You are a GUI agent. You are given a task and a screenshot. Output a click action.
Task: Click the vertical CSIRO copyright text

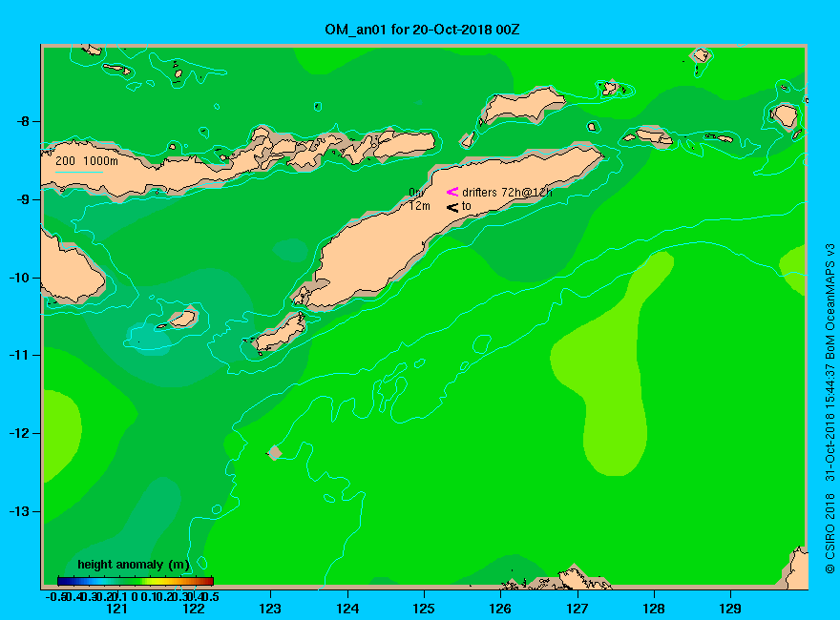(x=829, y=408)
